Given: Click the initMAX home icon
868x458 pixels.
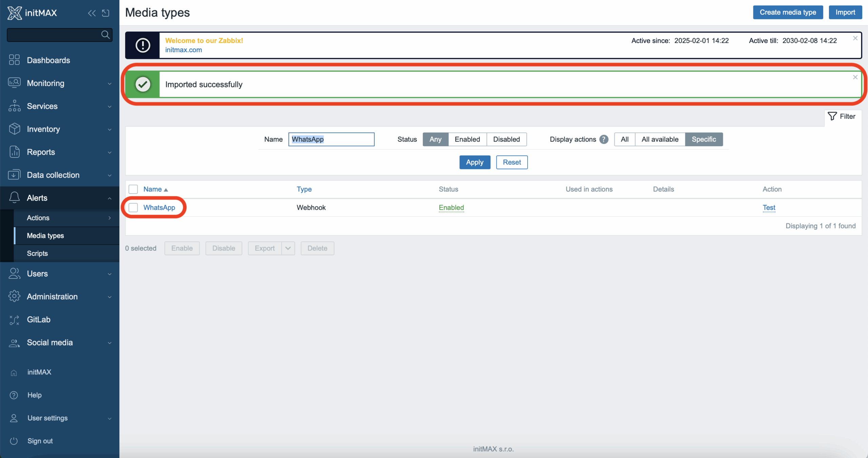Looking at the screenshot, I should (x=14, y=372).
